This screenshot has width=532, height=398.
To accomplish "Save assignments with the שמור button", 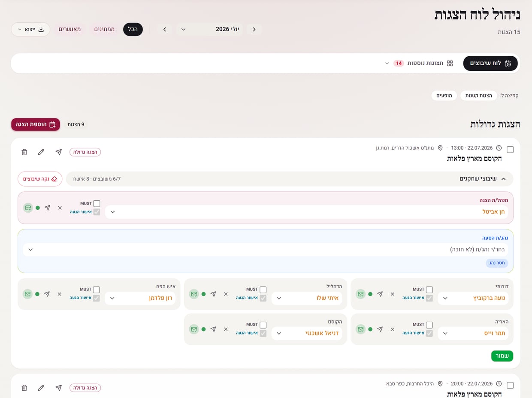I will coord(502,356).
